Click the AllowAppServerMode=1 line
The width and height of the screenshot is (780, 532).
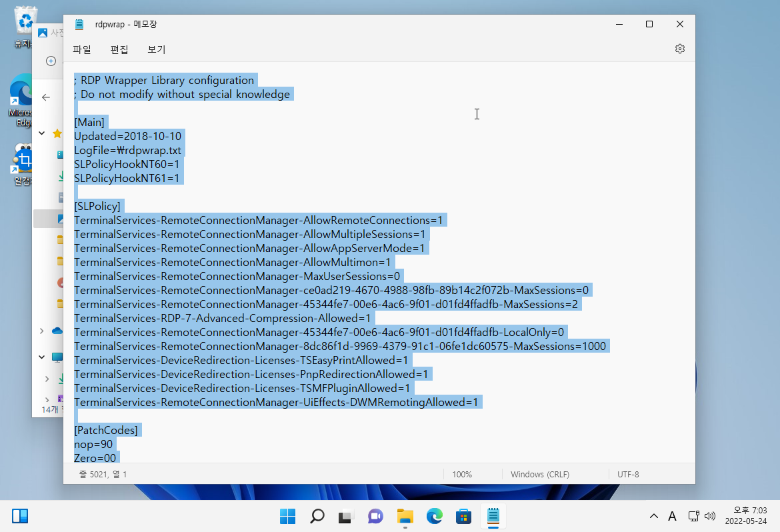[250, 248]
